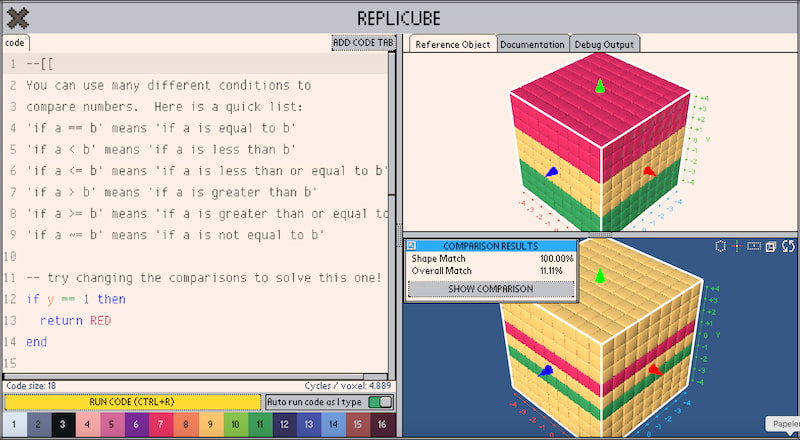Screen dimensions: 800x440
Task: Click the REPLICUBE title text
Action: click(398, 19)
